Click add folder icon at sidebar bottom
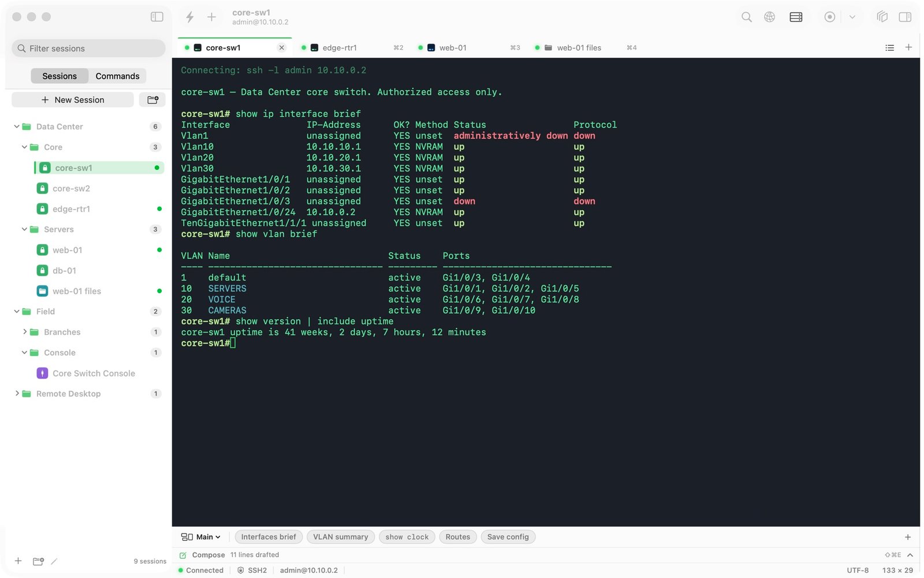Image resolution: width=924 pixels, height=578 pixels. pyautogui.click(x=38, y=561)
